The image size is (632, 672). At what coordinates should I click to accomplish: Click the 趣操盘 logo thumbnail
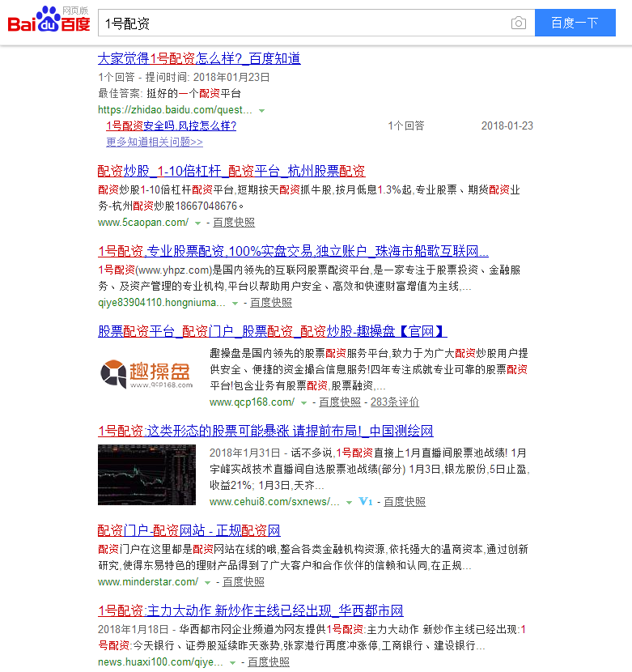coord(146,374)
